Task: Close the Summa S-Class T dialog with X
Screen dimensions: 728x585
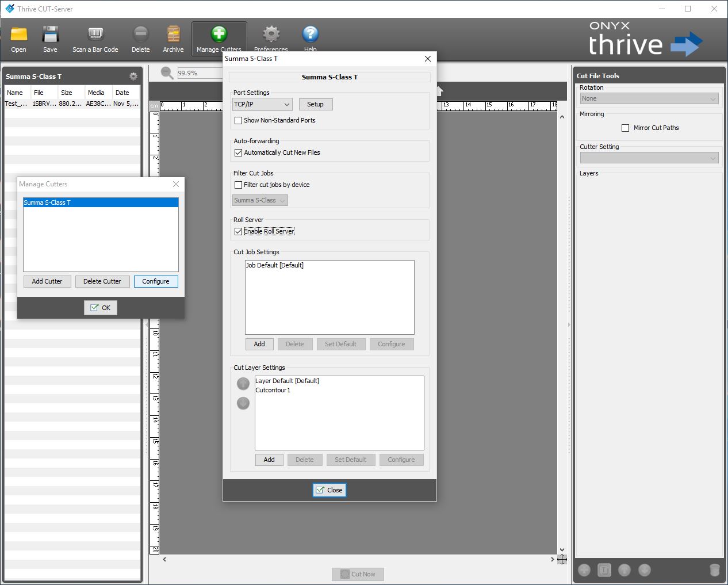Action: [x=427, y=59]
